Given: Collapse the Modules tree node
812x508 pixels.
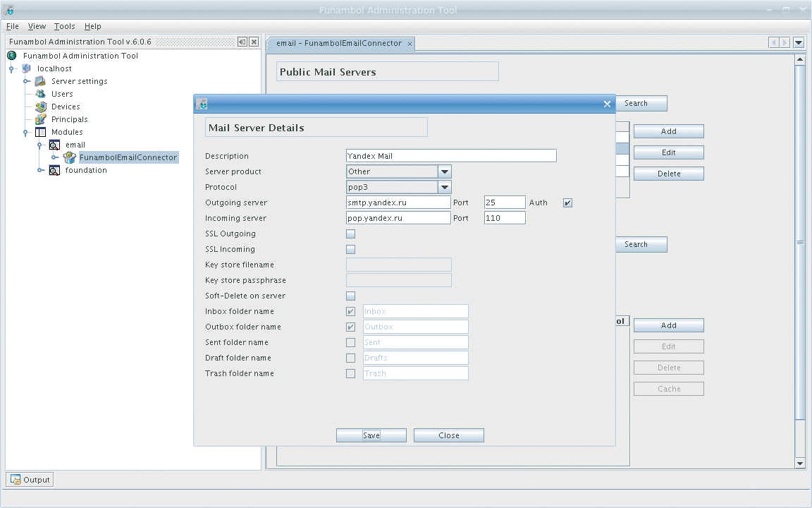Looking at the screenshot, I should pyautogui.click(x=26, y=133).
